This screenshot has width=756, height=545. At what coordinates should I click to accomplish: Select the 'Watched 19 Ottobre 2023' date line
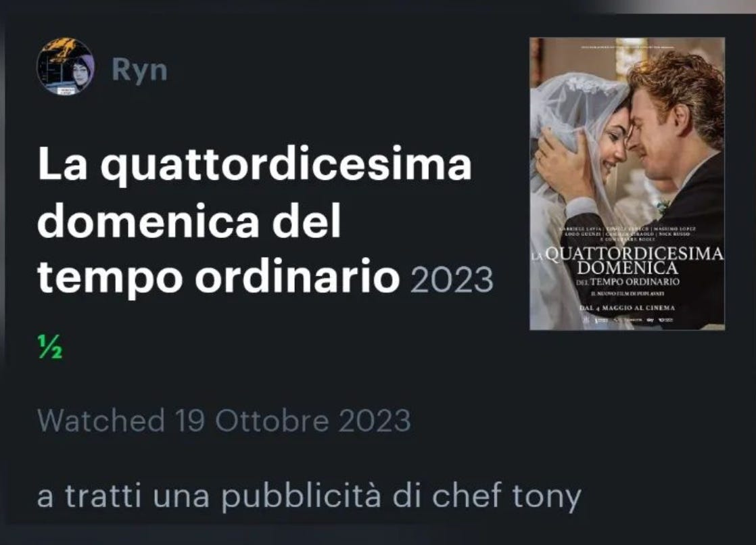225,421
